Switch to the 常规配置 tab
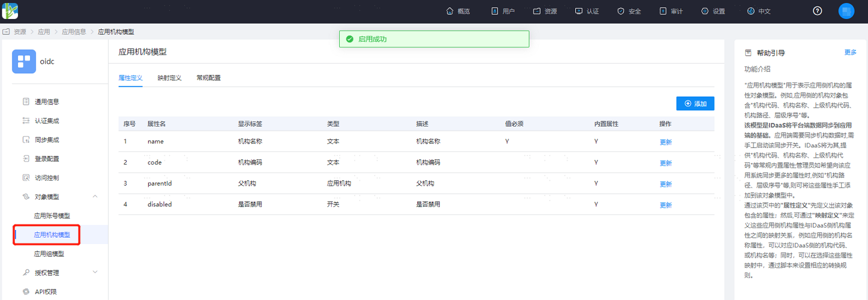Screen dimensions: 868x300 [x=208, y=77]
